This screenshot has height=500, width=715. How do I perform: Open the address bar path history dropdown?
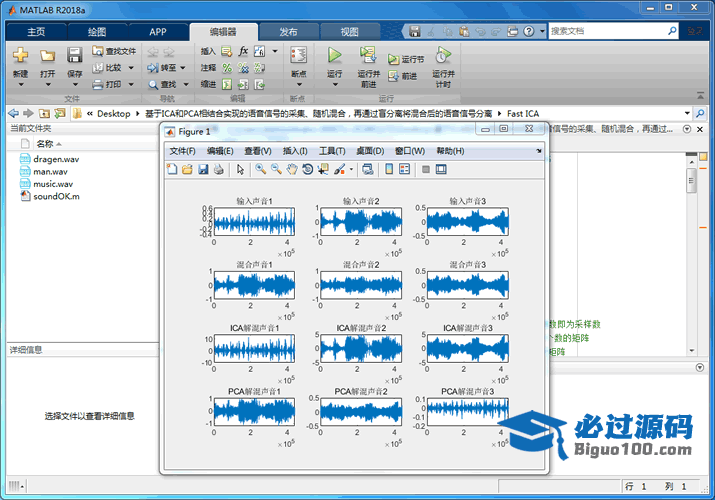pos(687,113)
